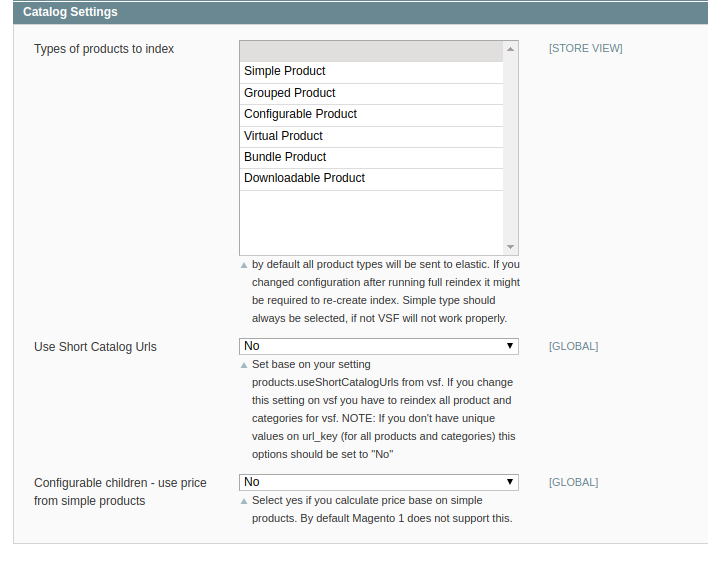
Task: Open Configurable children price dropdown
Action: [378, 482]
